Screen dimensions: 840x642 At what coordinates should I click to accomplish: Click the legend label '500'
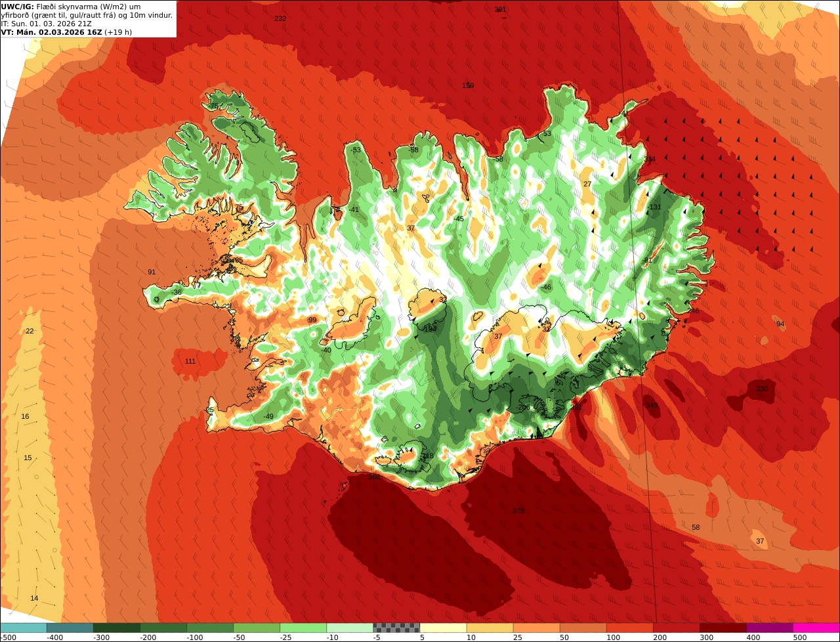point(799,637)
